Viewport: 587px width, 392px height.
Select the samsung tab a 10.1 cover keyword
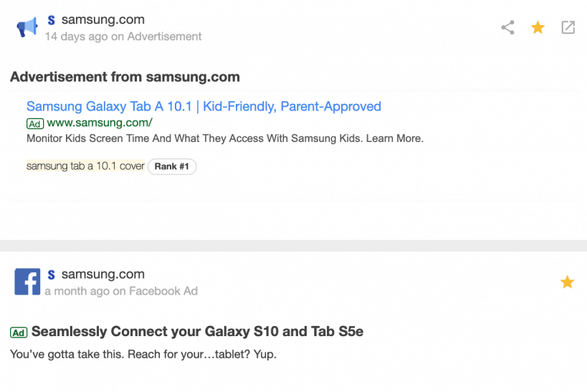[x=85, y=166]
